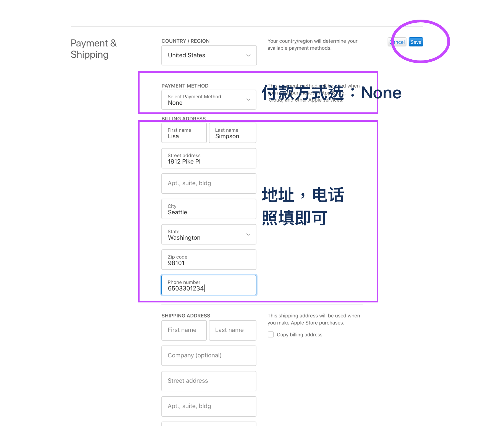Viewport: 488px width, 448px height.
Task: Click the chevron arrow in the State selector
Action: (248, 234)
